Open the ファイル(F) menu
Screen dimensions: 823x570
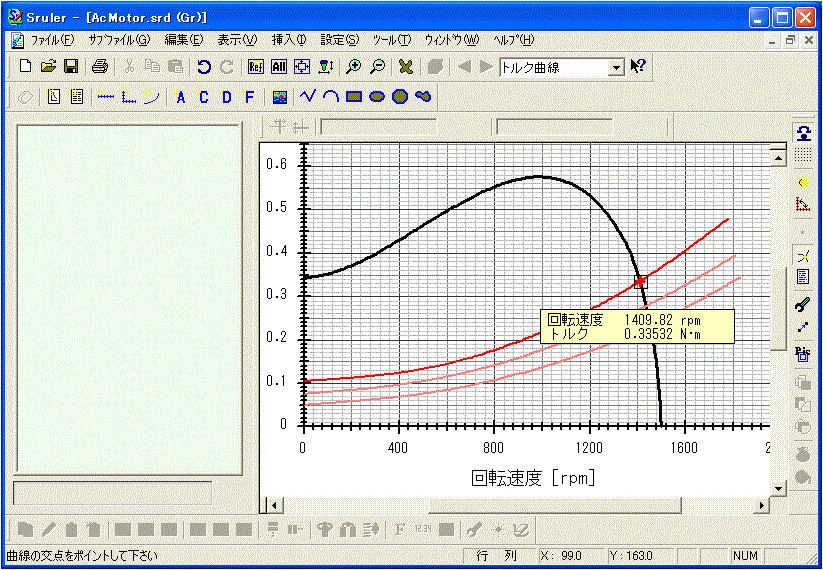coord(52,40)
